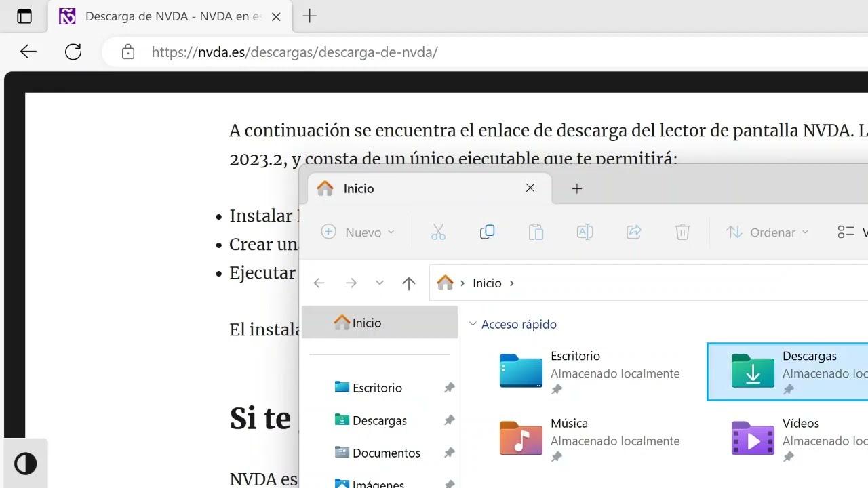Go up one folder level
The height and width of the screenshot is (488, 868).
(x=408, y=283)
